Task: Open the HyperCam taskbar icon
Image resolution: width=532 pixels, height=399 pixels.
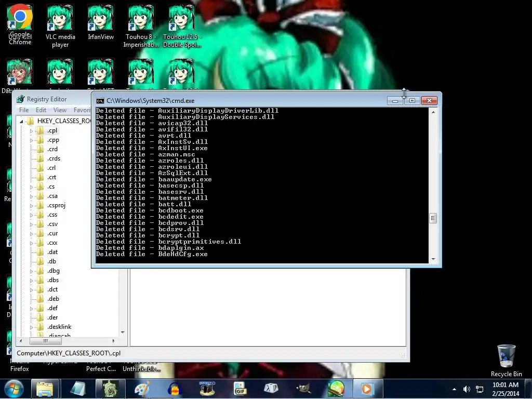Action: click(x=207, y=389)
